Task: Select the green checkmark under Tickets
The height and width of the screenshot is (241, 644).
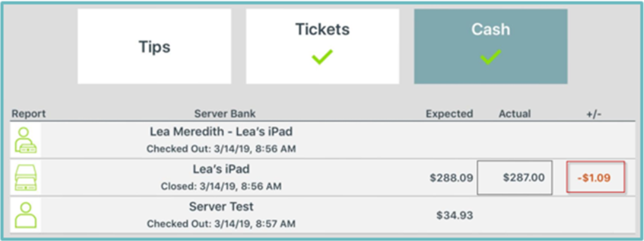Action: tap(322, 57)
